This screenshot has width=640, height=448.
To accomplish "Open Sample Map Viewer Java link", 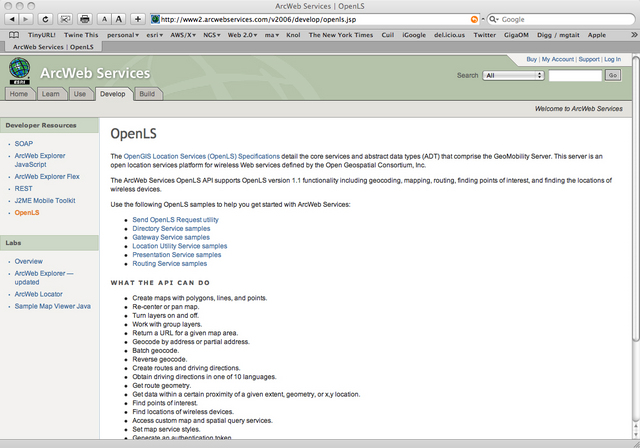I will pos(53,306).
